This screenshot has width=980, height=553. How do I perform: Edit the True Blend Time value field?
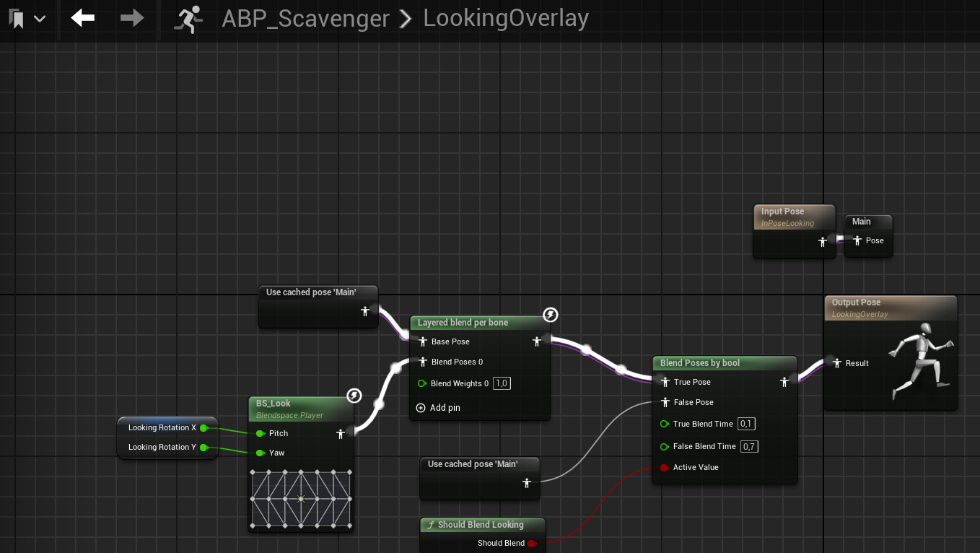click(747, 424)
